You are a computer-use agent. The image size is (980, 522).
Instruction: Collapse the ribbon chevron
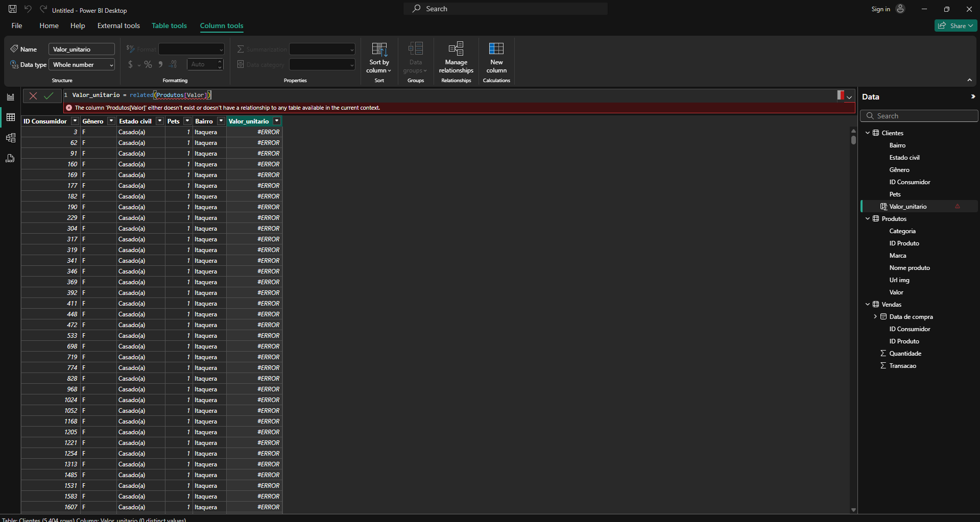[969, 80]
